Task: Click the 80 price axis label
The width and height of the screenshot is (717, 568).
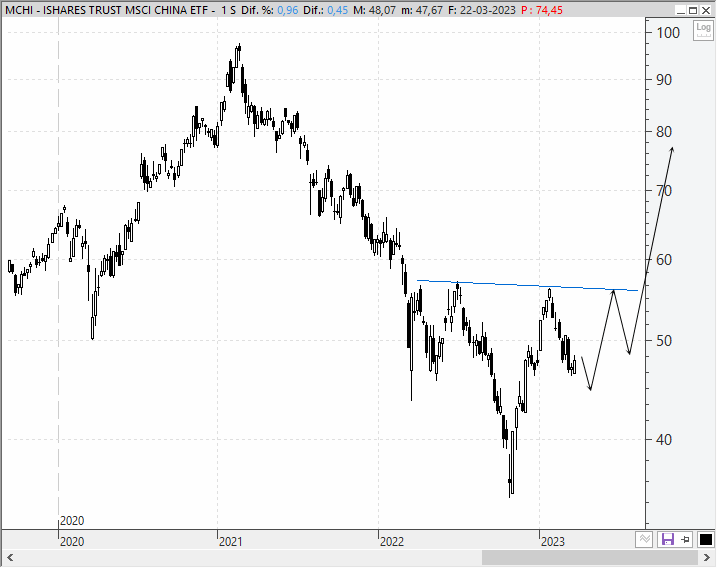Action: click(664, 132)
